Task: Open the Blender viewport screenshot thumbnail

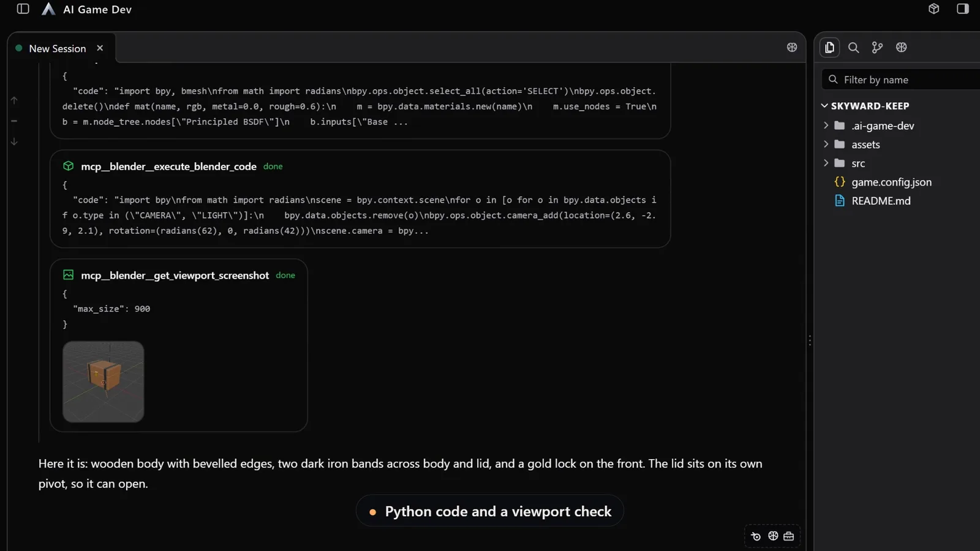Action: coord(104,381)
